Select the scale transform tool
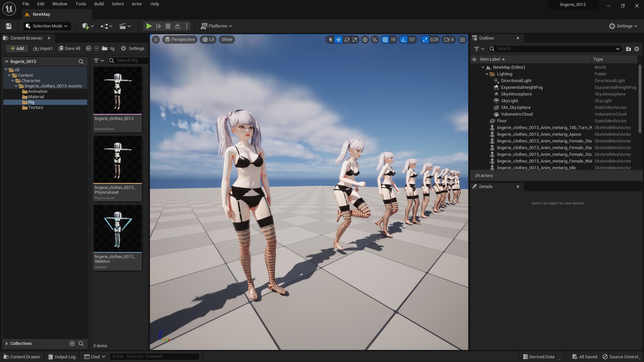Image resolution: width=644 pixels, height=362 pixels. pos(355,40)
